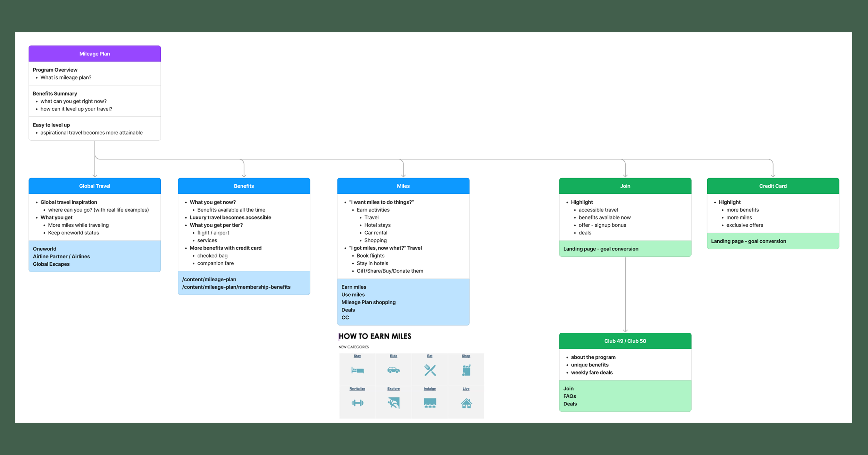Viewport: 868px width, 455px height.
Task: Open the Revitalize category link
Action: coord(357,389)
